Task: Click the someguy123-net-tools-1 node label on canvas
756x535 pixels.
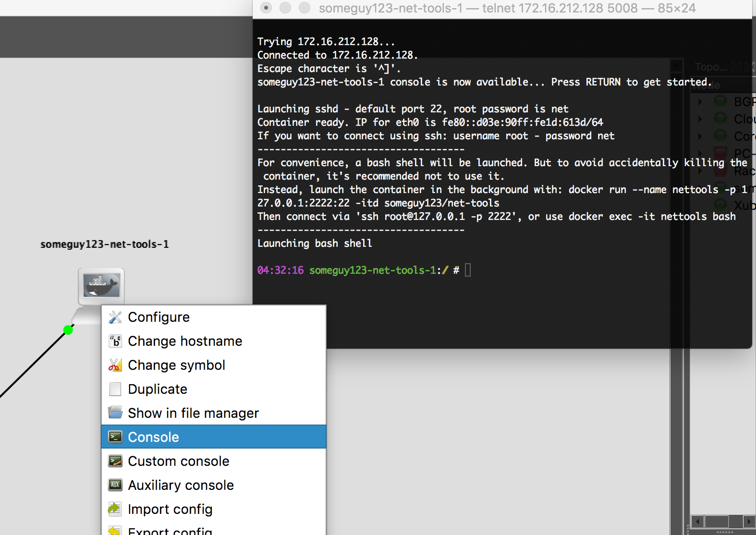Action: (105, 244)
